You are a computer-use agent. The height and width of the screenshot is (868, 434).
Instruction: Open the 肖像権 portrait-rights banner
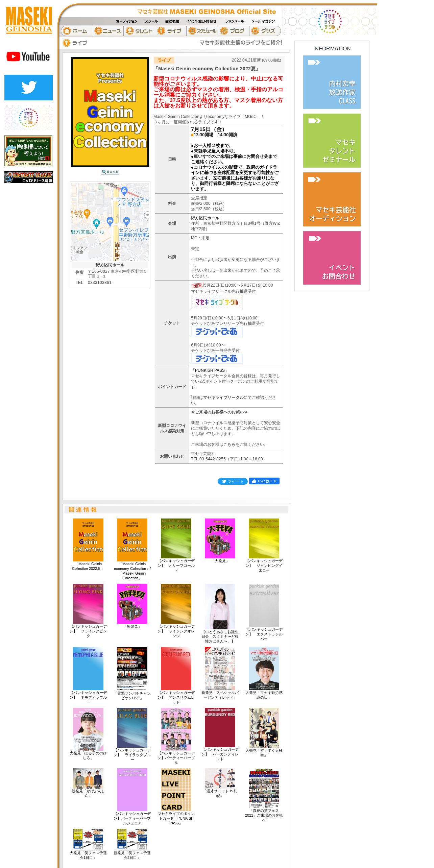(x=28, y=151)
